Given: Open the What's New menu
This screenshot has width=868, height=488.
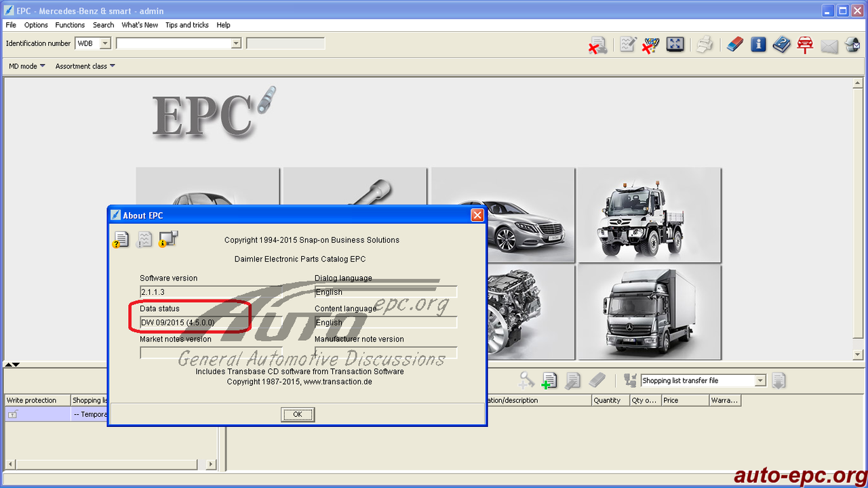Looking at the screenshot, I should coord(140,25).
